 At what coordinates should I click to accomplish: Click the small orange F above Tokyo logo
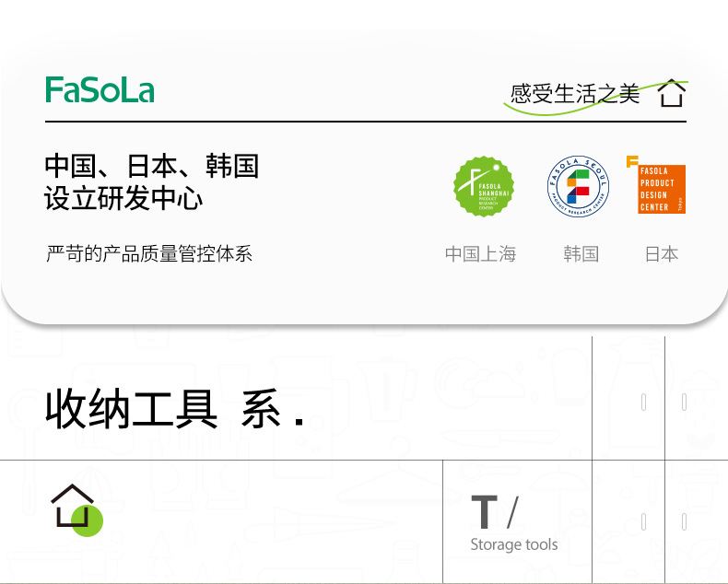632,161
